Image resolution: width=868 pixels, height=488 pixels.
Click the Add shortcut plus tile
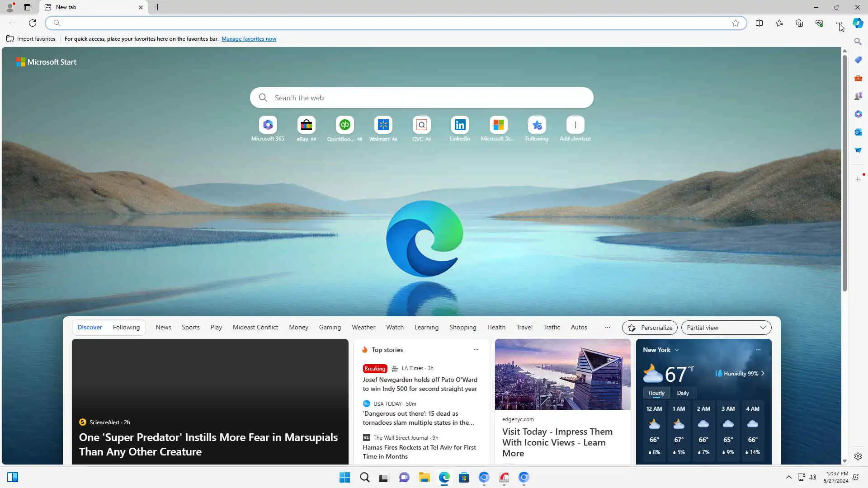coord(575,125)
